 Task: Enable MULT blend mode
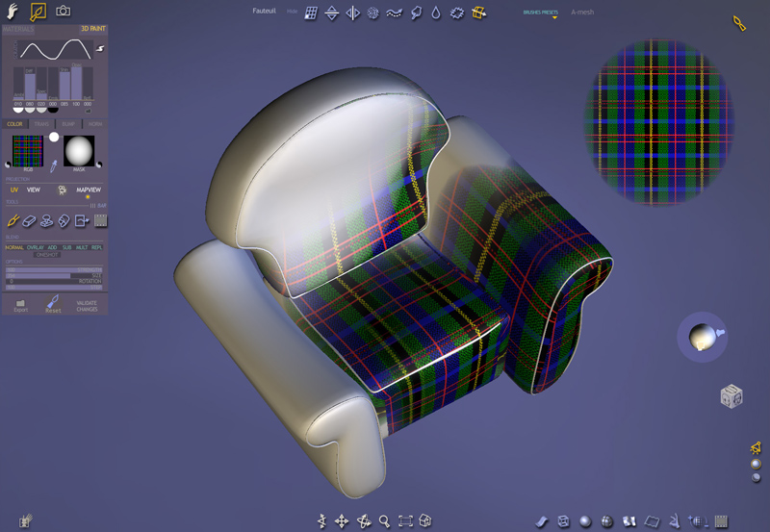(82, 248)
